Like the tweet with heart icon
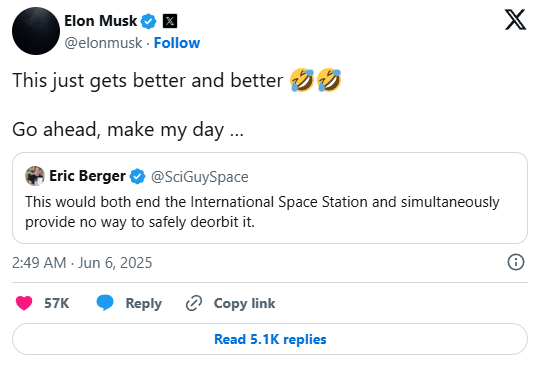Screen dimensions: 538x368 pos(24,303)
